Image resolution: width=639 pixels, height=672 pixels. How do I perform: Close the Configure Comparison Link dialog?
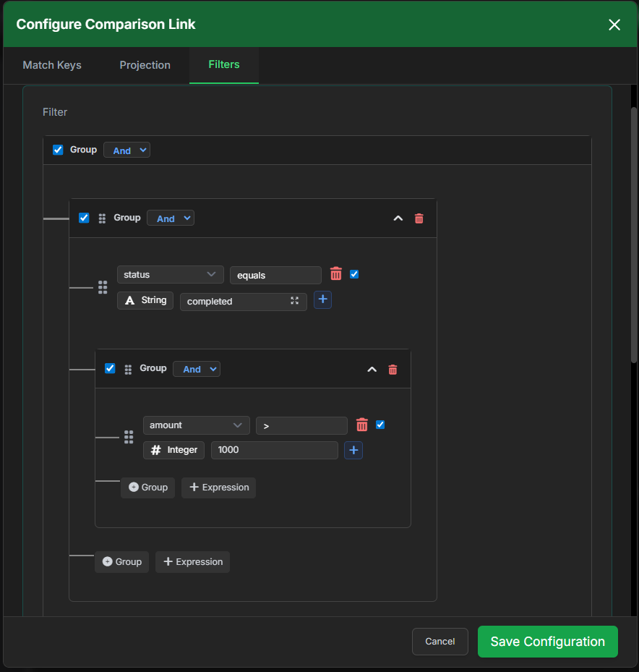click(614, 25)
